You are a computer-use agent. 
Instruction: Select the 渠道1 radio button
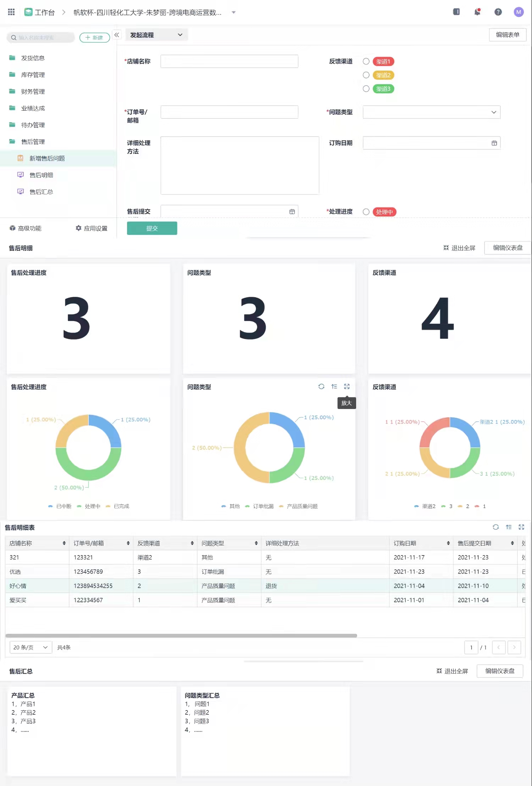point(366,61)
